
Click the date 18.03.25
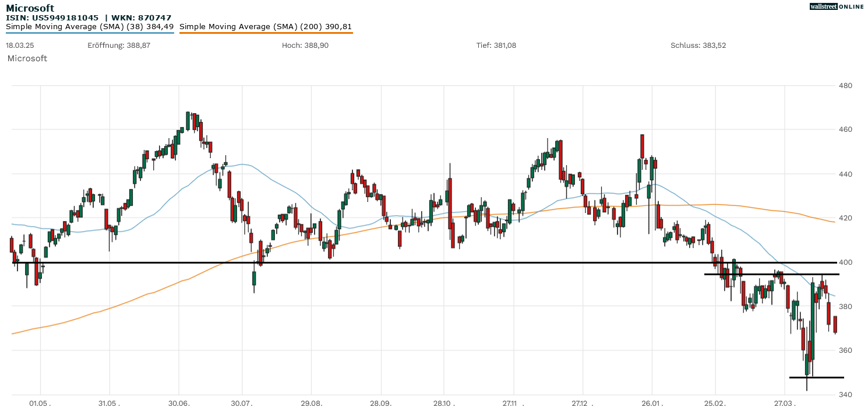(x=19, y=45)
